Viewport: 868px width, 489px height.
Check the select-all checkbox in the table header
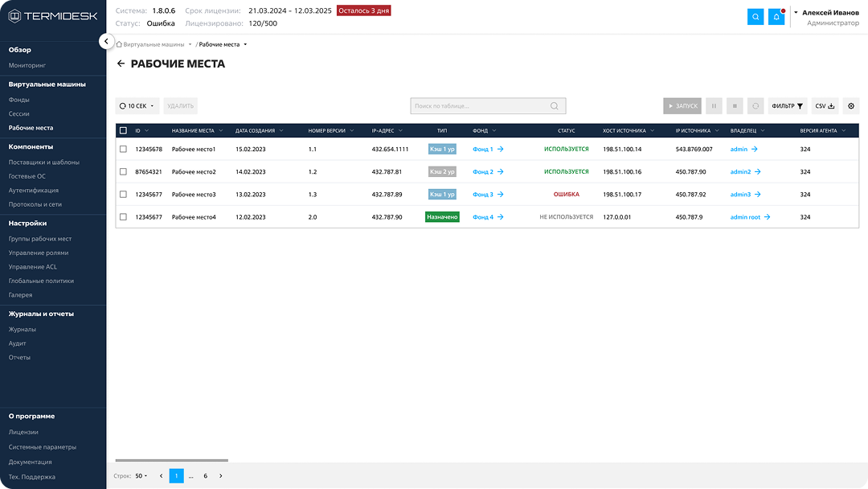pyautogui.click(x=123, y=130)
